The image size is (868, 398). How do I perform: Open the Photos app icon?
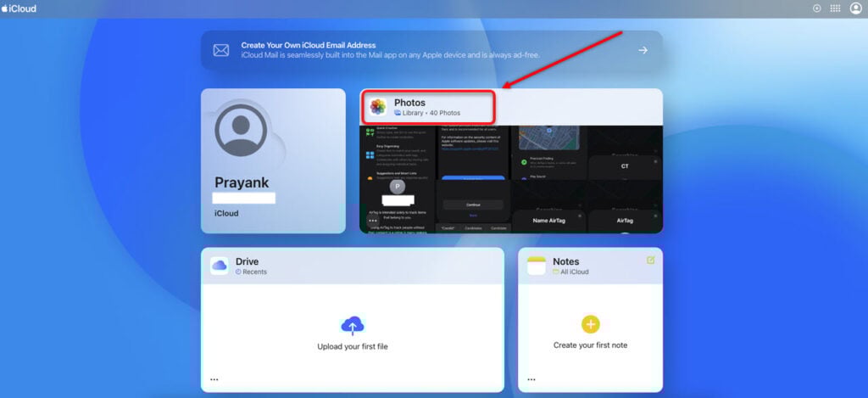(378, 107)
